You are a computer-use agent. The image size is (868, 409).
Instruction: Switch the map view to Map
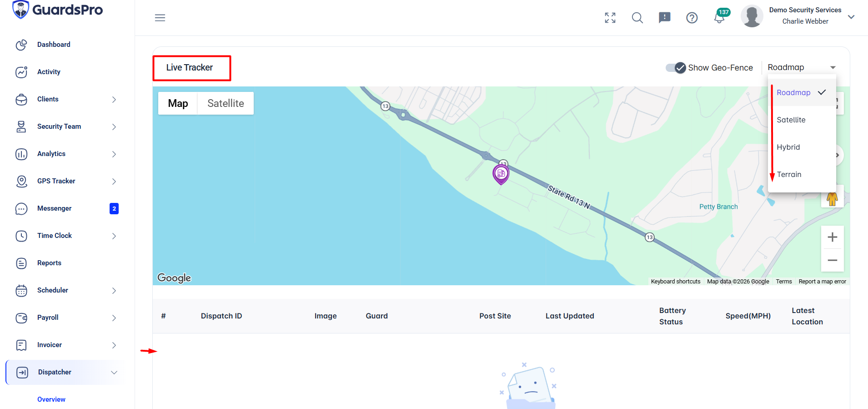coord(178,103)
